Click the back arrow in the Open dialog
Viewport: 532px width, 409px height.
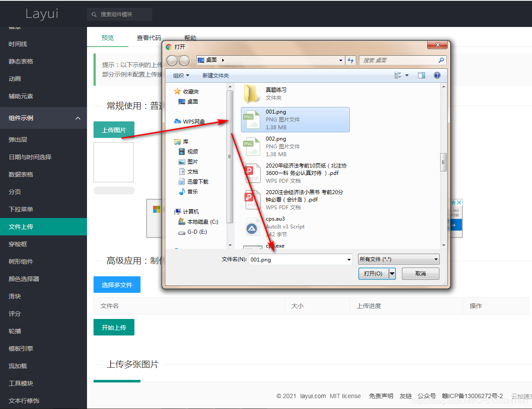[172, 60]
